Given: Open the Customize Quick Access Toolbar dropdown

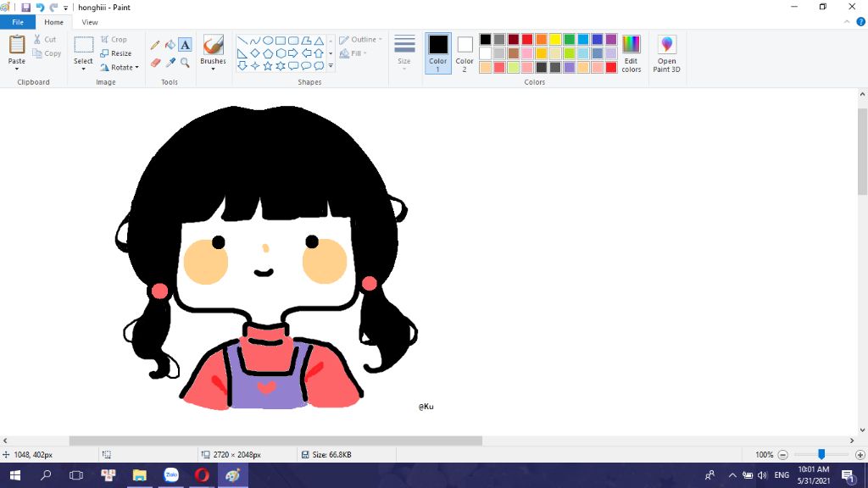Looking at the screenshot, I should 65,8.
